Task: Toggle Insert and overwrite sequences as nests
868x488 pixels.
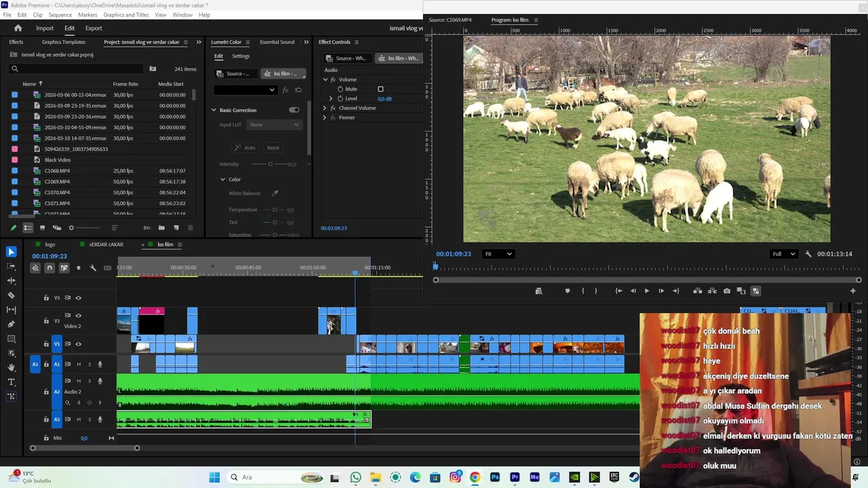Action: [x=35, y=268]
